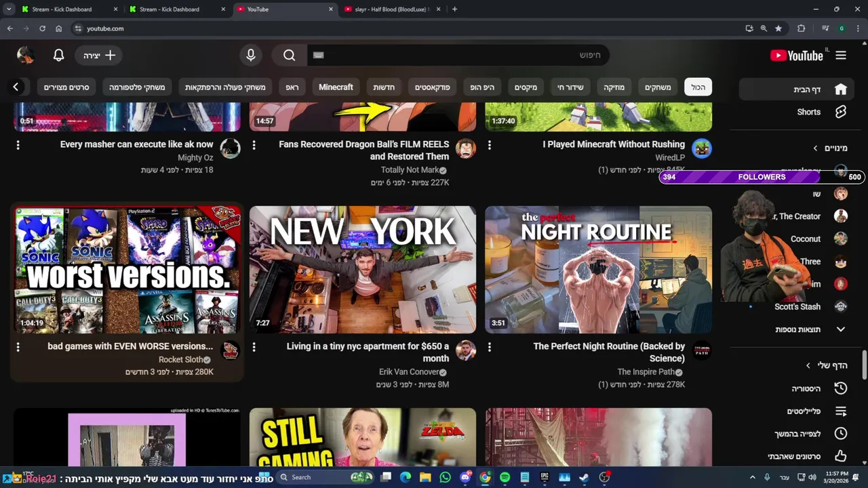Open Chrome extensions puzzle icon
868x488 pixels.
tap(801, 28)
